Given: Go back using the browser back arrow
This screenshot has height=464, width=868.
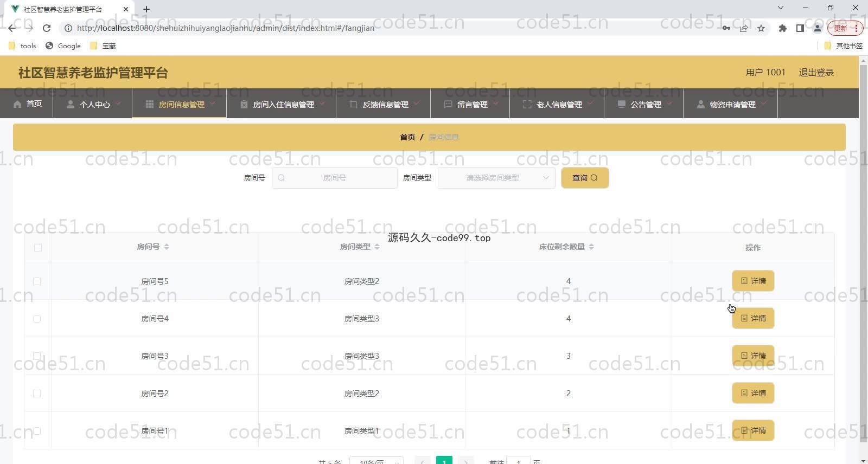Looking at the screenshot, I should pos(12,28).
